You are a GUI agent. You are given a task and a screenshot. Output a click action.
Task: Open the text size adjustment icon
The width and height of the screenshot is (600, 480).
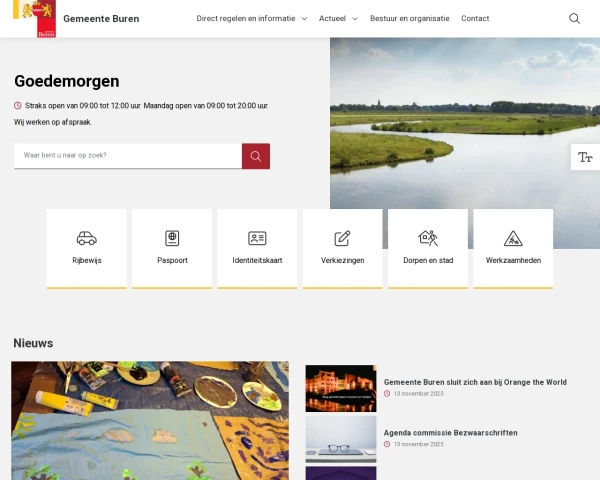(585, 157)
